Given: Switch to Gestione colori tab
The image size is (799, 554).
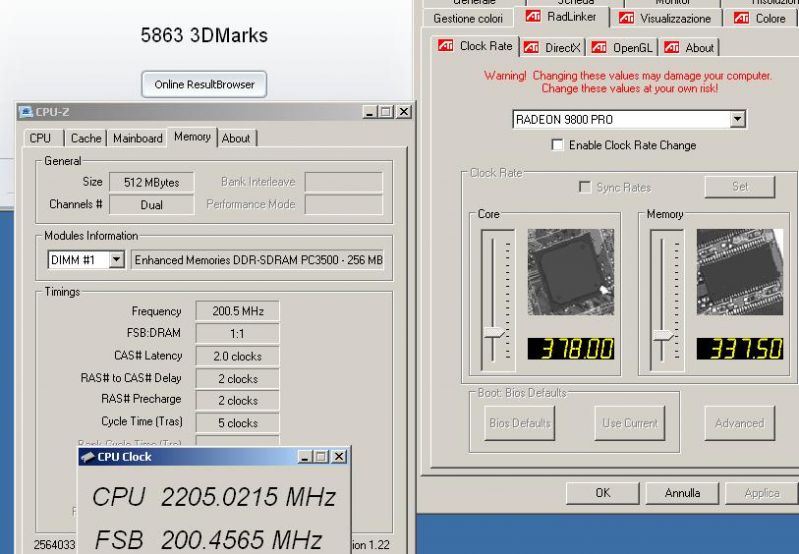Looking at the screenshot, I should click(x=468, y=18).
